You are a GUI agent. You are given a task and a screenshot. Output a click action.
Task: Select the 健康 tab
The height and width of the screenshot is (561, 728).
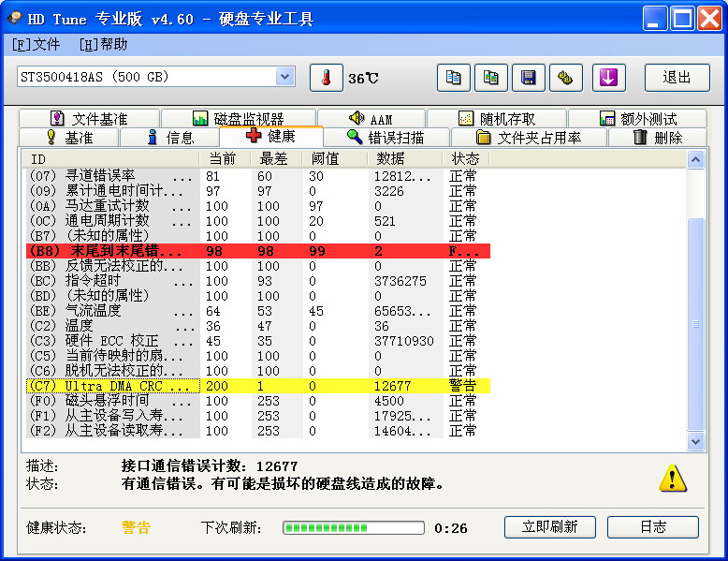[271, 136]
